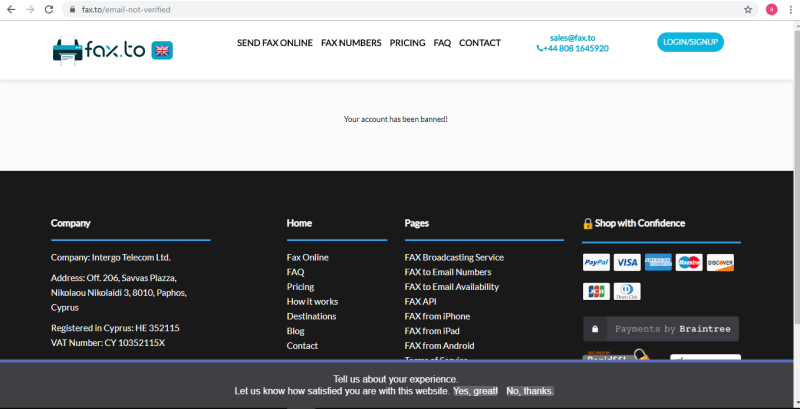This screenshot has height=409, width=800.
Task: Open the Destinations footer link
Action: coord(311,317)
